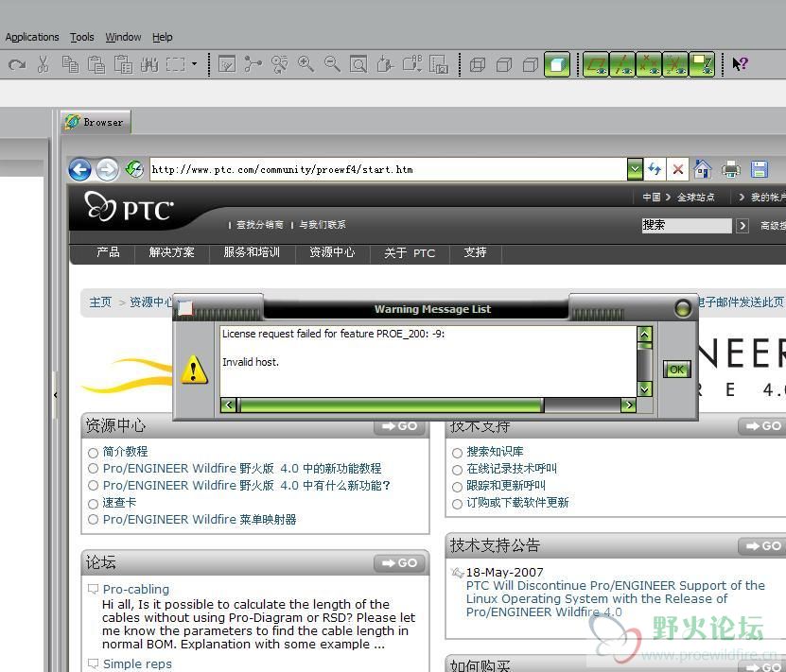Image resolution: width=786 pixels, height=672 pixels.
Task: Click the GO button in 论坛 panel
Action: (x=399, y=563)
